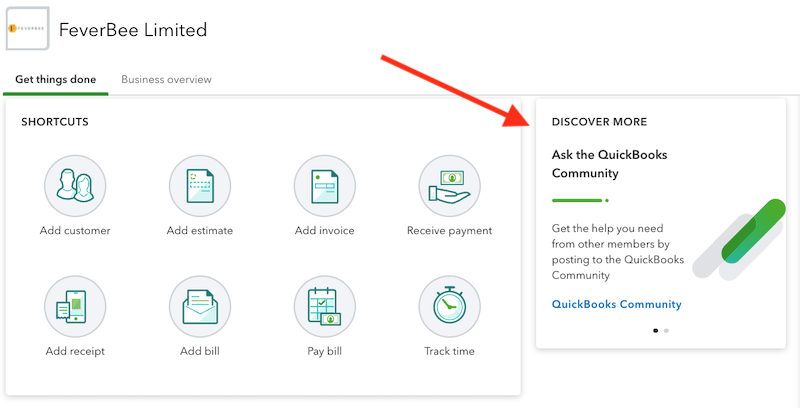This screenshot has width=800, height=408.
Task: Open the QuickBooks Community link
Action: coord(616,304)
